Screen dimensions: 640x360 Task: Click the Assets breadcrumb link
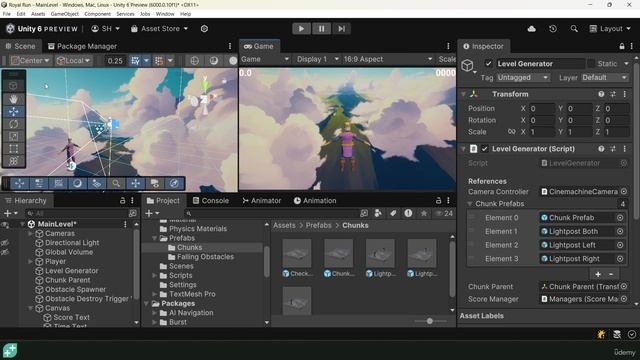(x=284, y=225)
